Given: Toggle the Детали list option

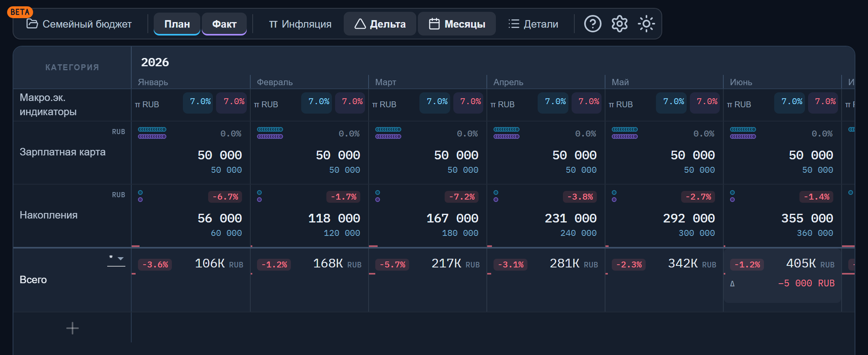Looking at the screenshot, I should tap(533, 24).
